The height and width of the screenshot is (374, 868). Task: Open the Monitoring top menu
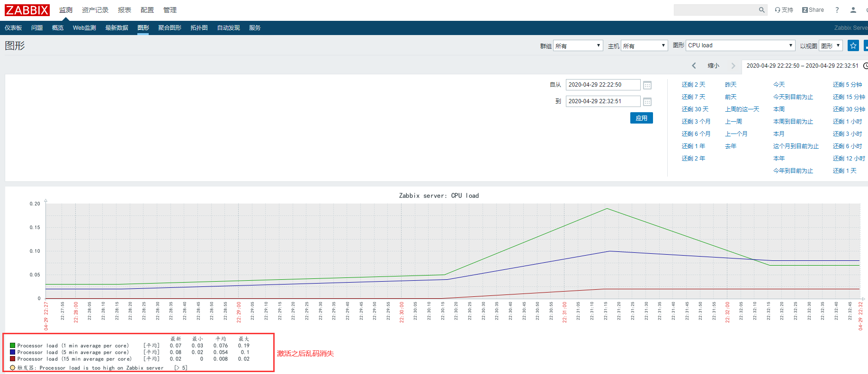click(x=65, y=10)
